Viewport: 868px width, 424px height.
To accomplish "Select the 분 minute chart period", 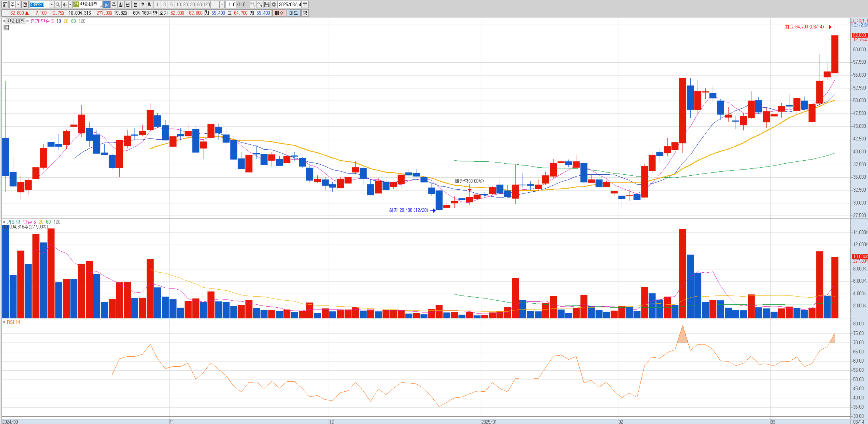I will [x=135, y=4].
